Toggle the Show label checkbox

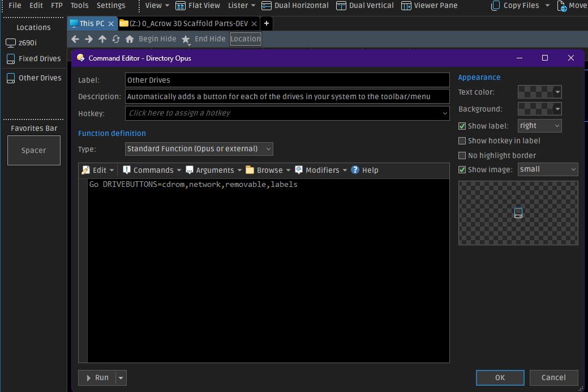coord(462,126)
